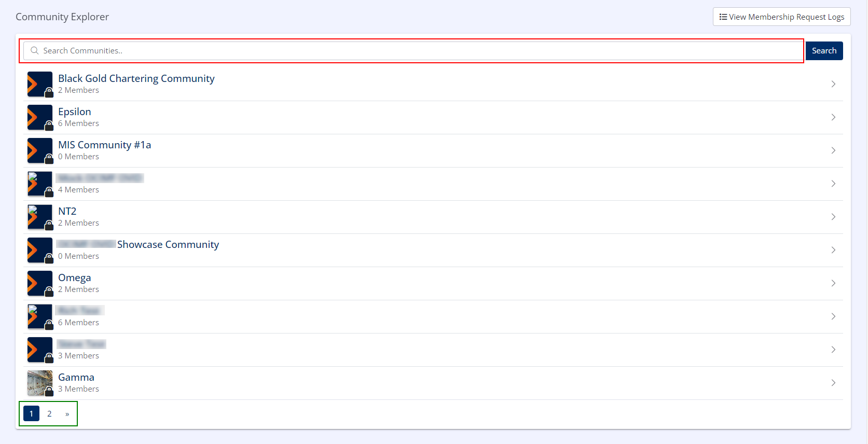Expand Black Gold Chartering Community chevron

coord(833,84)
